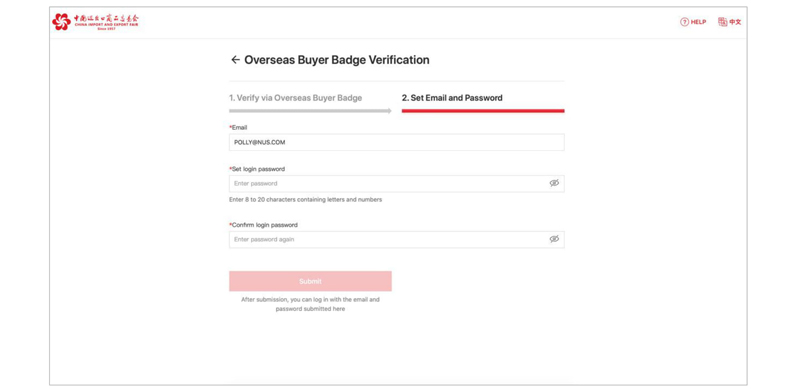
Task: Toggle password visibility in Set login password
Action: [554, 183]
